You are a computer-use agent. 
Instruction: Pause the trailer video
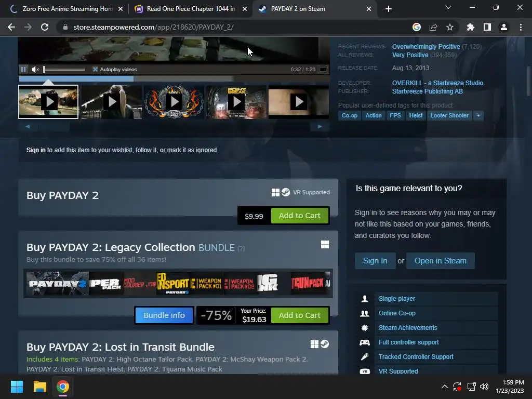coord(23,69)
